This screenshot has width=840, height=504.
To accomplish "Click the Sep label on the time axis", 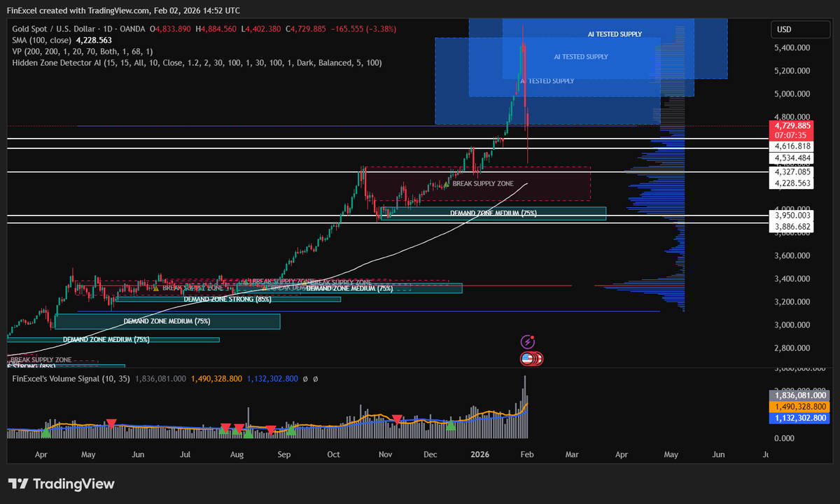I will tap(283, 454).
